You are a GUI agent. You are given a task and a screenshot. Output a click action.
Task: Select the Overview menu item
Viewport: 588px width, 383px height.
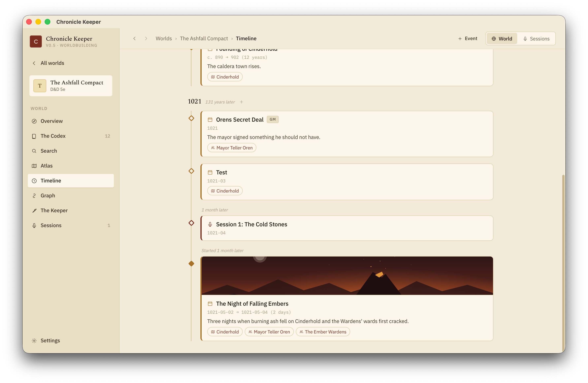tap(71, 121)
